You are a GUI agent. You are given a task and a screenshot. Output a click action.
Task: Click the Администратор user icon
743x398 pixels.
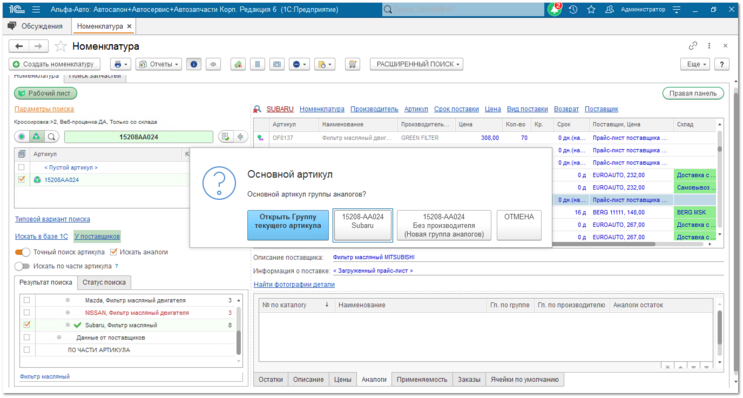click(x=609, y=9)
